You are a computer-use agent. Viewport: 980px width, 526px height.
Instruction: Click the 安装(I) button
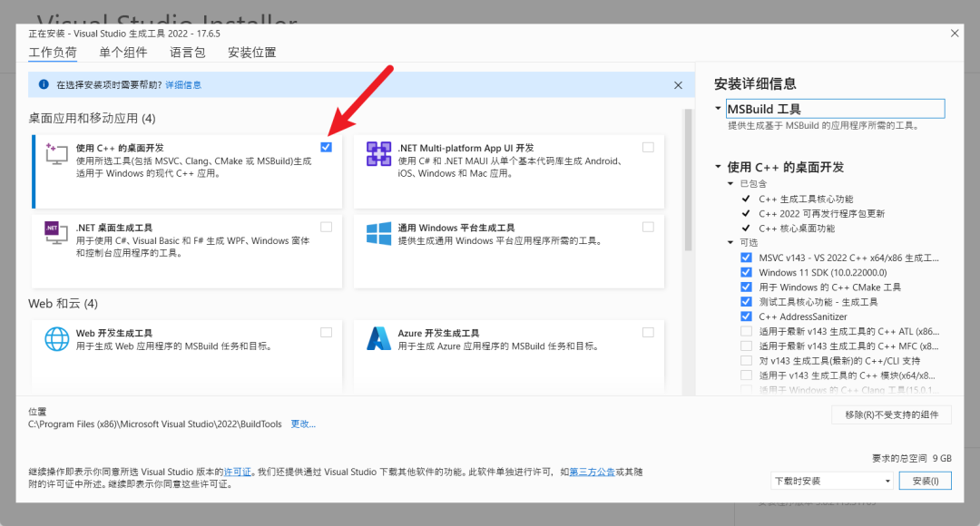tap(925, 481)
